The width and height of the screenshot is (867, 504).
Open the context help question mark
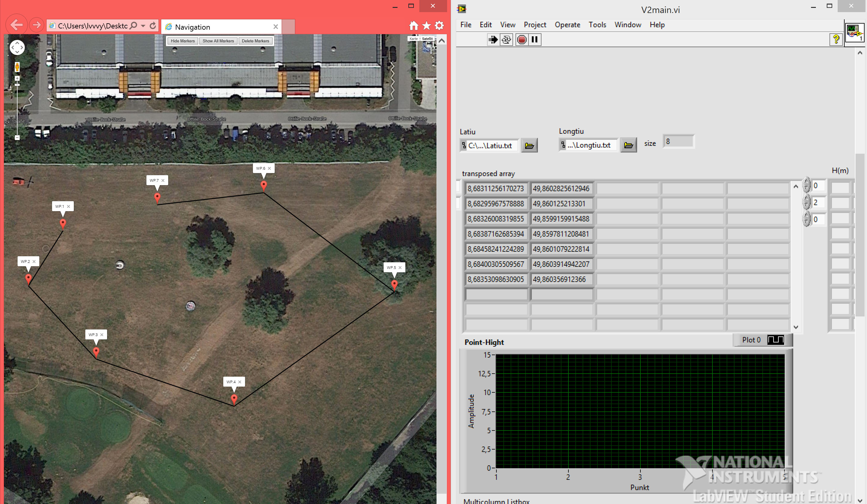(x=836, y=39)
